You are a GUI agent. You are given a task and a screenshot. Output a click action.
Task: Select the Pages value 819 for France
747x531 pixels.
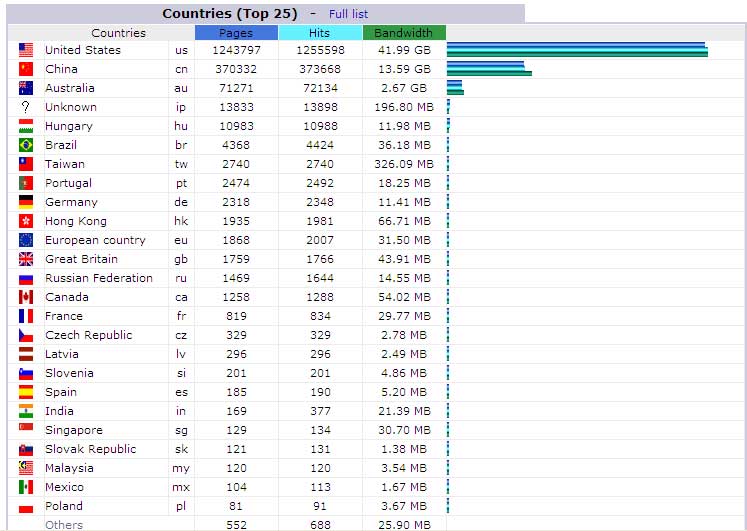[x=236, y=316]
